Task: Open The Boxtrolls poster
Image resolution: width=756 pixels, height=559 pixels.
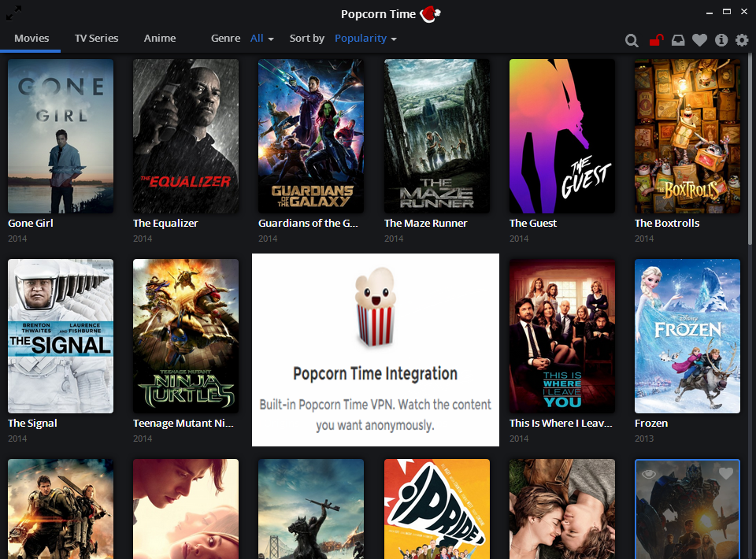Action: click(687, 136)
